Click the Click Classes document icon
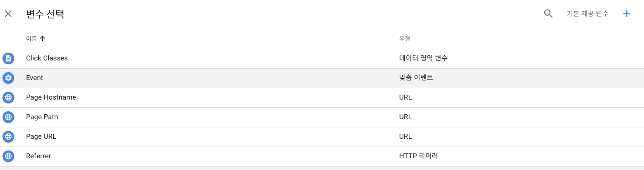This screenshot has height=170, width=644. (x=8, y=58)
